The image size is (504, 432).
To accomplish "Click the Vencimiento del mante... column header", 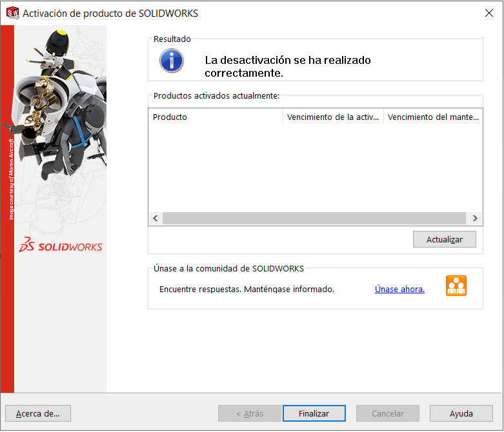I will (x=433, y=117).
